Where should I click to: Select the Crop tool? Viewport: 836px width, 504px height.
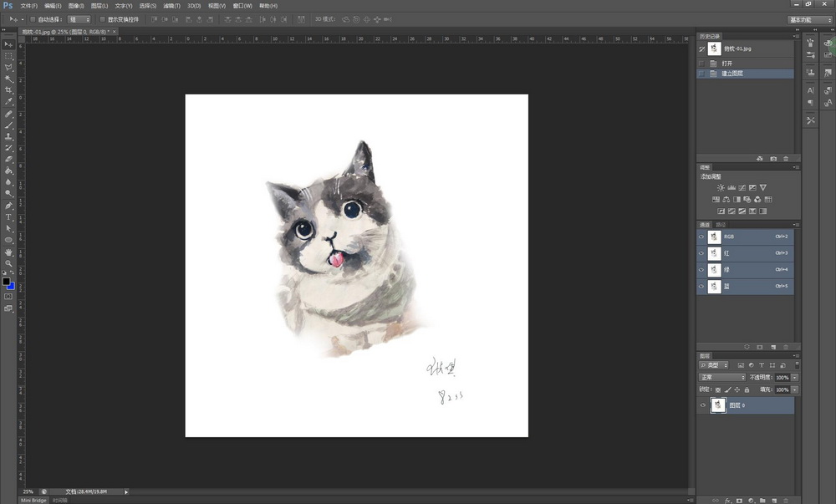click(8, 90)
